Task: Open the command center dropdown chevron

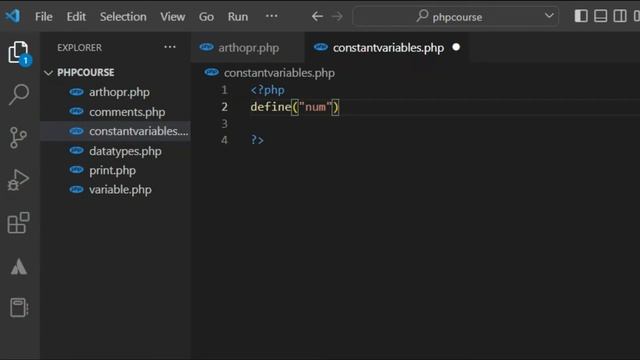Action: (549, 16)
